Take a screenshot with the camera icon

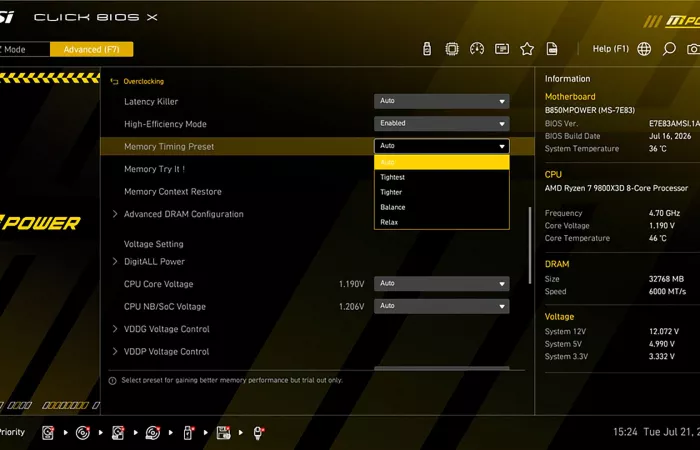click(693, 49)
